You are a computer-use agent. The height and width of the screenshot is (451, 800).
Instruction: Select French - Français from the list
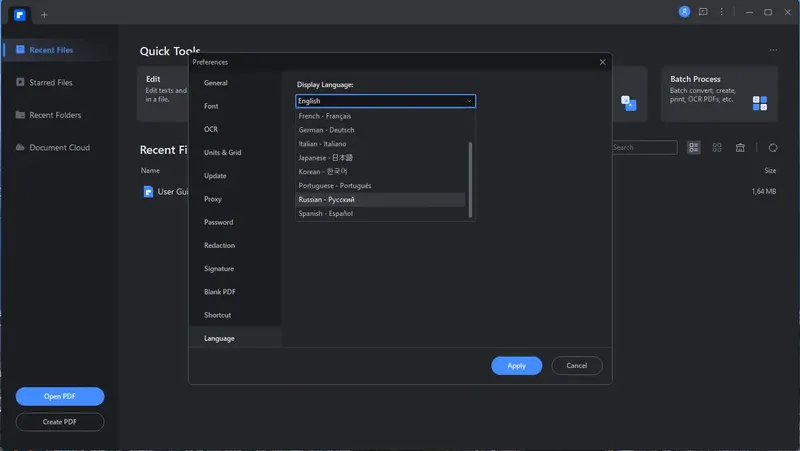[x=380, y=116]
